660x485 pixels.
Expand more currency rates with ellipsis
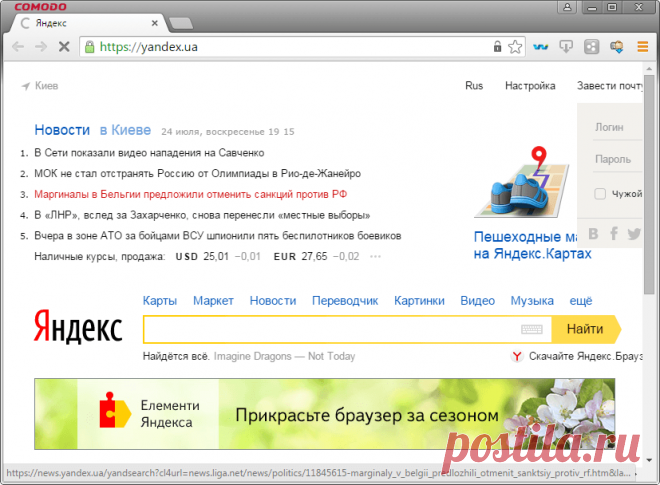tap(375, 256)
